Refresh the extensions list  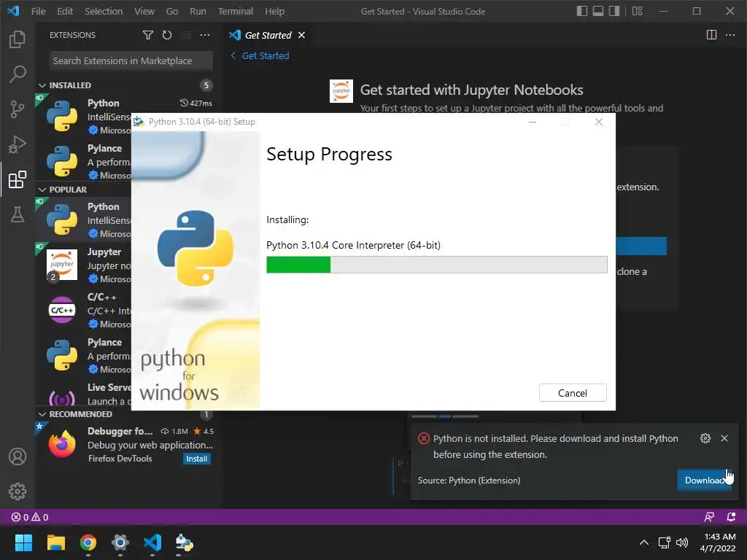click(x=167, y=35)
